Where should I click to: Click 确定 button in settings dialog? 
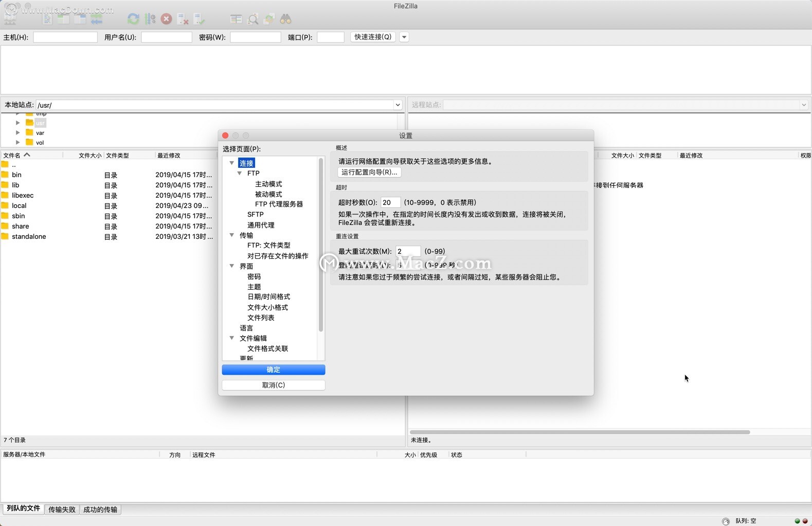[x=274, y=370]
